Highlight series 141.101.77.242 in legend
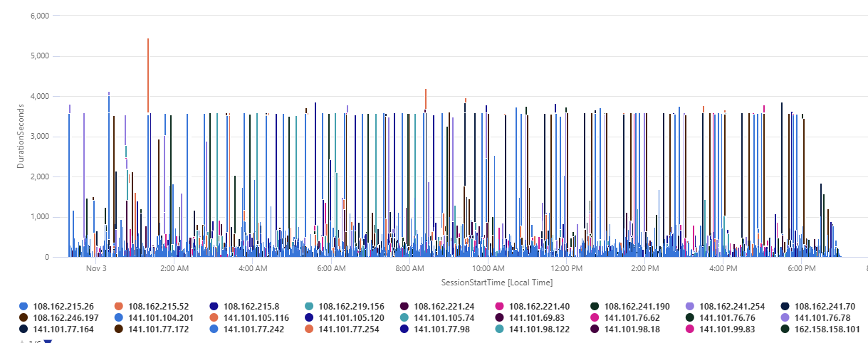Screen dimensions: 868x343 [247, 329]
